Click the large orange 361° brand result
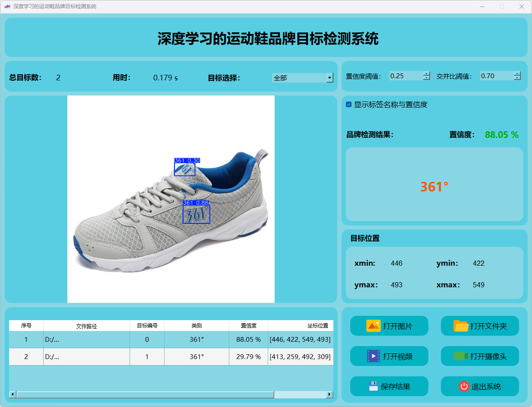 [434, 187]
